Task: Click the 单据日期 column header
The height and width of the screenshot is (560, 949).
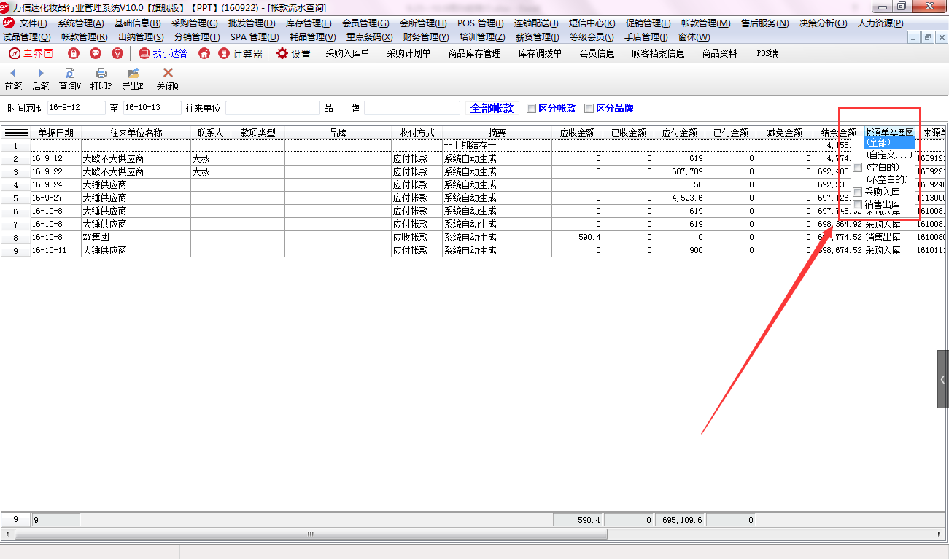Action: coord(55,133)
